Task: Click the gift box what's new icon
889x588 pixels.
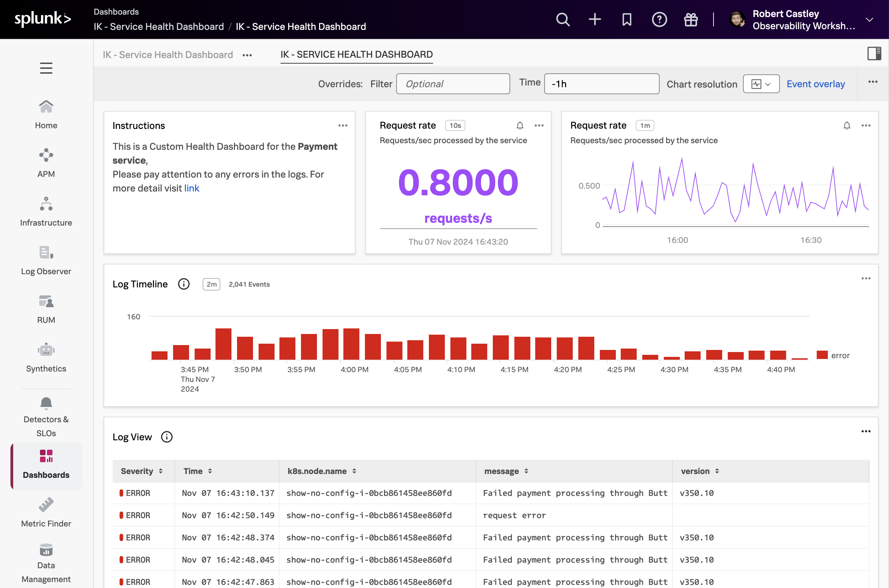Action: [691, 19]
